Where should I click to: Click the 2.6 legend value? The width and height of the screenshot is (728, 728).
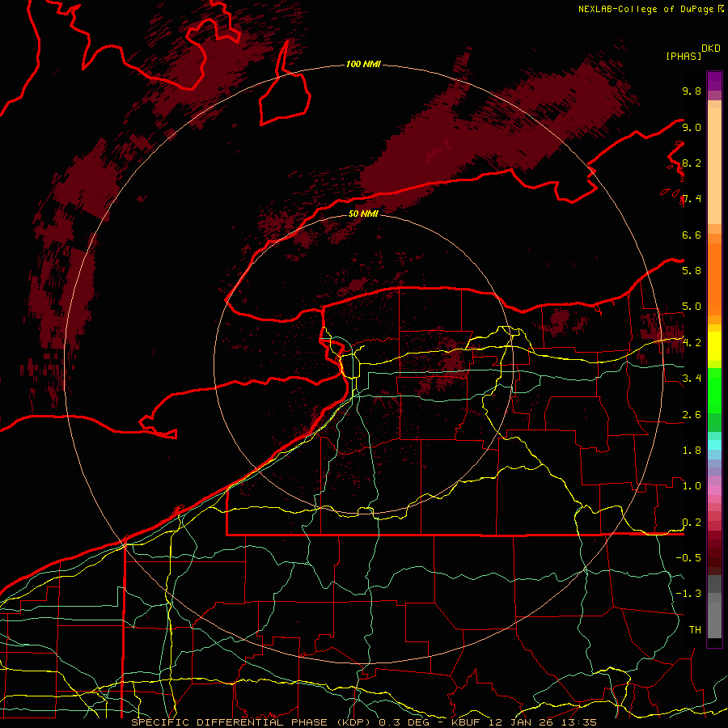pyautogui.click(x=692, y=415)
